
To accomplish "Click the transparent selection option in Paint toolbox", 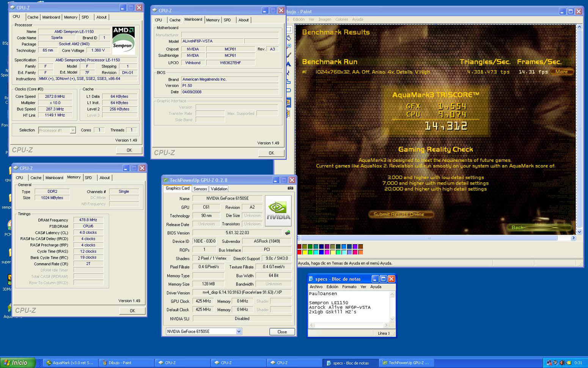I will pyautogui.click(x=288, y=113).
